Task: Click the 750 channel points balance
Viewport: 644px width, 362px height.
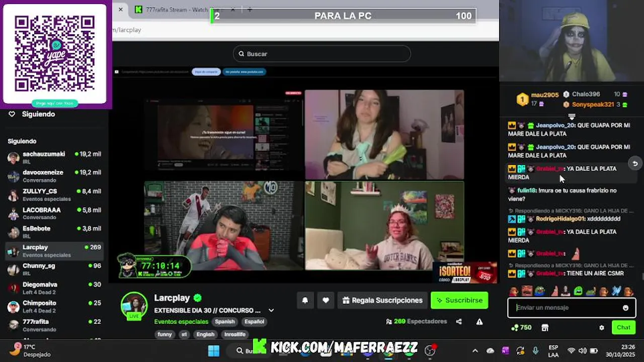Action: [521, 327]
